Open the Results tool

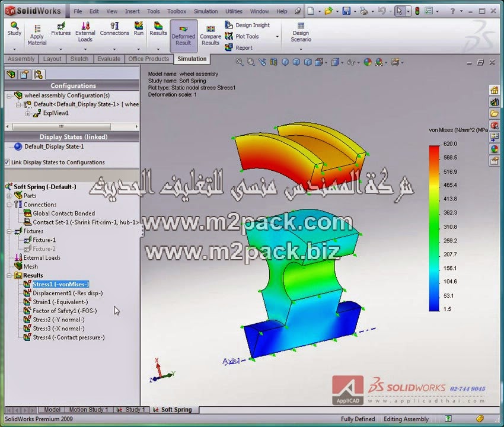point(158,29)
